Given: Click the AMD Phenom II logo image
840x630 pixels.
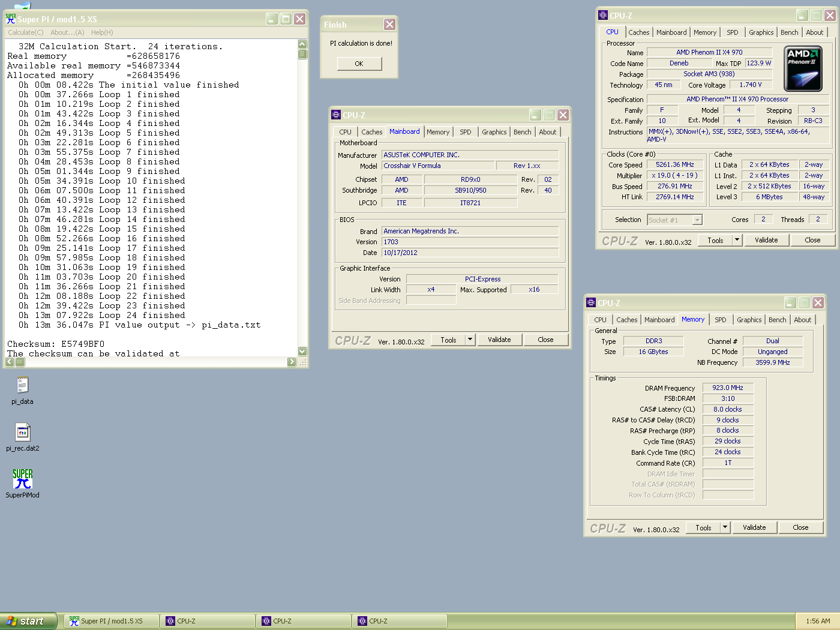Looking at the screenshot, I should tap(803, 69).
